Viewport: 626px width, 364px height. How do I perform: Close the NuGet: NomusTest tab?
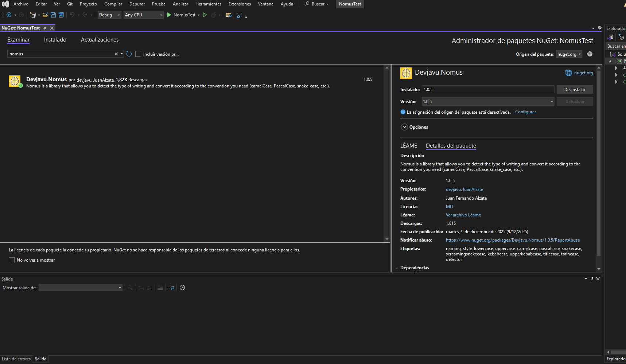tap(52, 28)
